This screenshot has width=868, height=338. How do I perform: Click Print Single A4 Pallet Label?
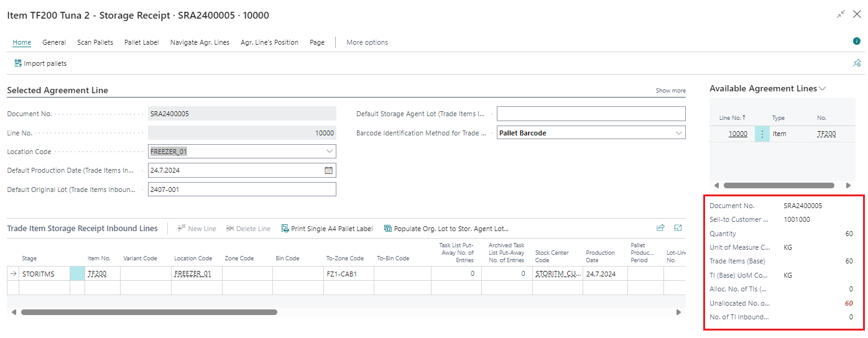click(x=327, y=229)
